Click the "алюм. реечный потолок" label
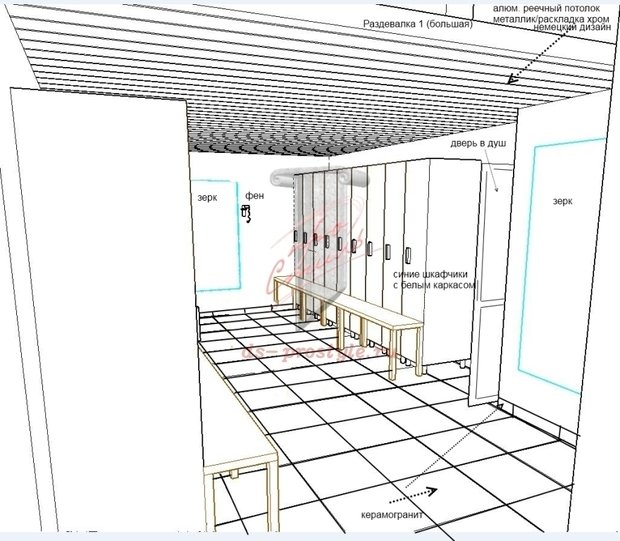The height and width of the screenshot is (541, 620). 546,8
